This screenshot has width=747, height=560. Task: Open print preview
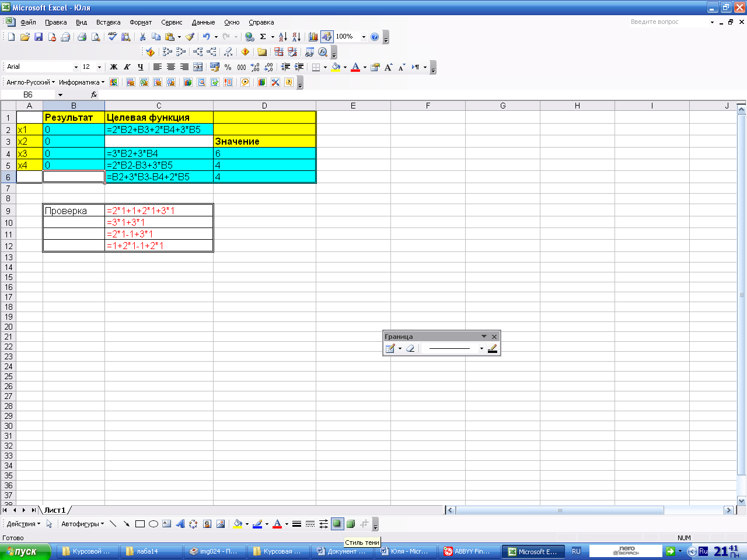pyautogui.click(x=95, y=37)
